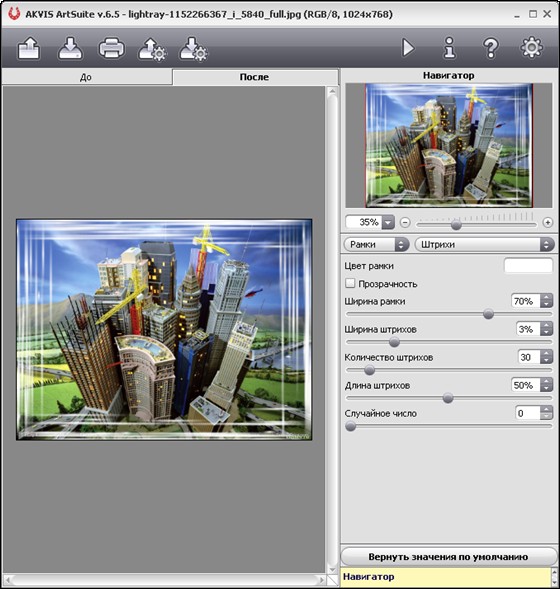Open the program info icon
The width and height of the screenshot is (560, 589).
point(450,48)
